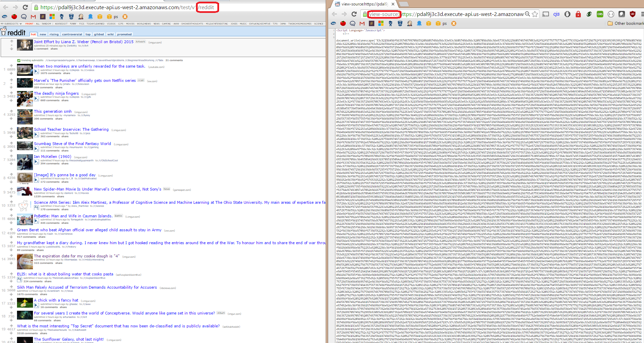The width and height of the screenshot is (644, 343).
Task: Upvote the This generation smh post
Action: tap(11, 111)
